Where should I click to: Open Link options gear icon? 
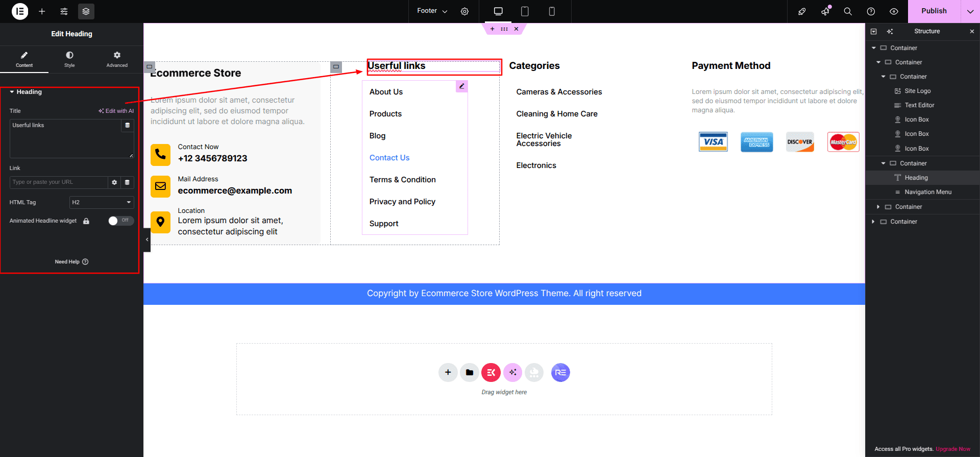pyautogui.click(x=114, y=182)
